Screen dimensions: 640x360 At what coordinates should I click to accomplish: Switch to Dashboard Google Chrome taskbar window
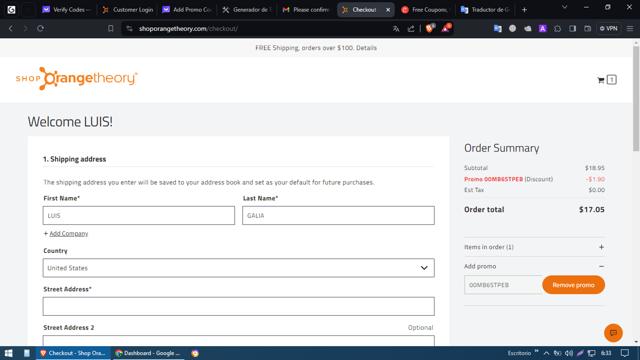(x=149, y=353)
